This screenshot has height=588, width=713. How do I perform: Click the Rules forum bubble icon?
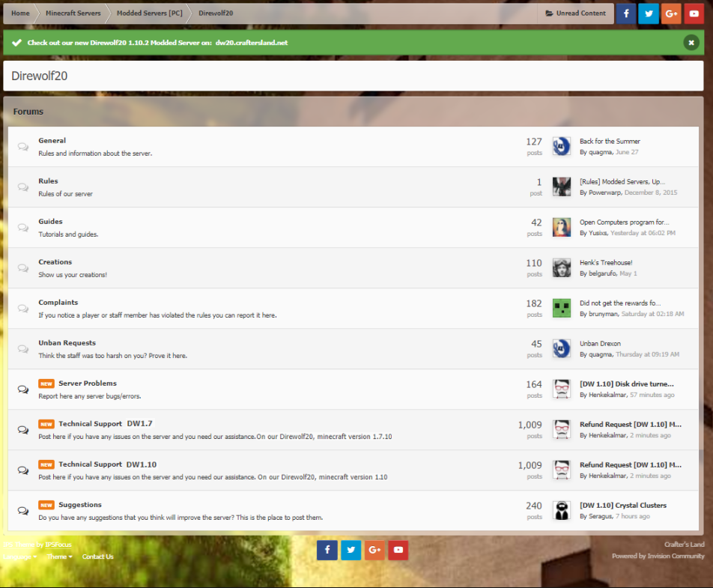22,187
